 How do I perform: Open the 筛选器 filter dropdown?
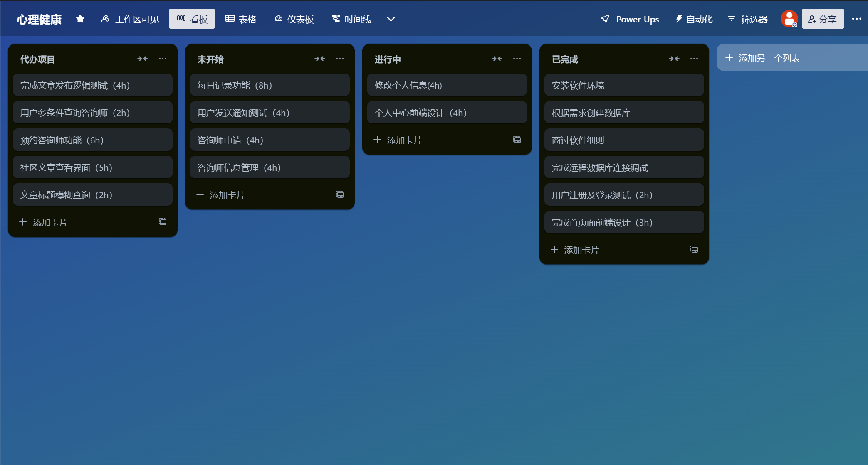pos(747,19)
